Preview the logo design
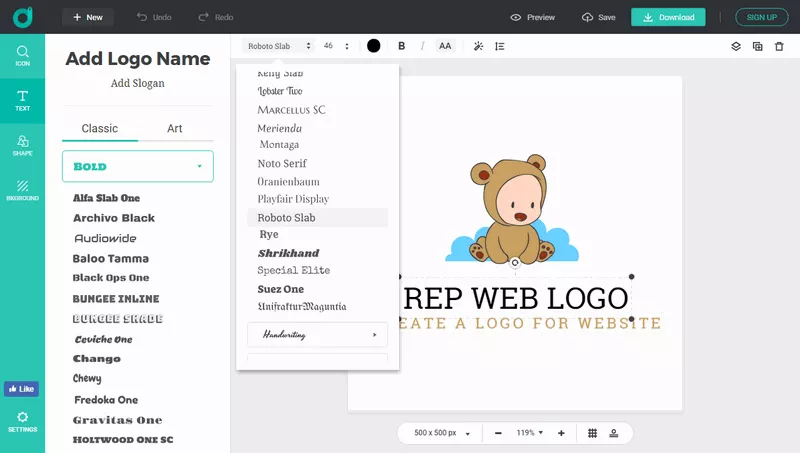This screenshot has width=800, height=453. pos(533,17)
